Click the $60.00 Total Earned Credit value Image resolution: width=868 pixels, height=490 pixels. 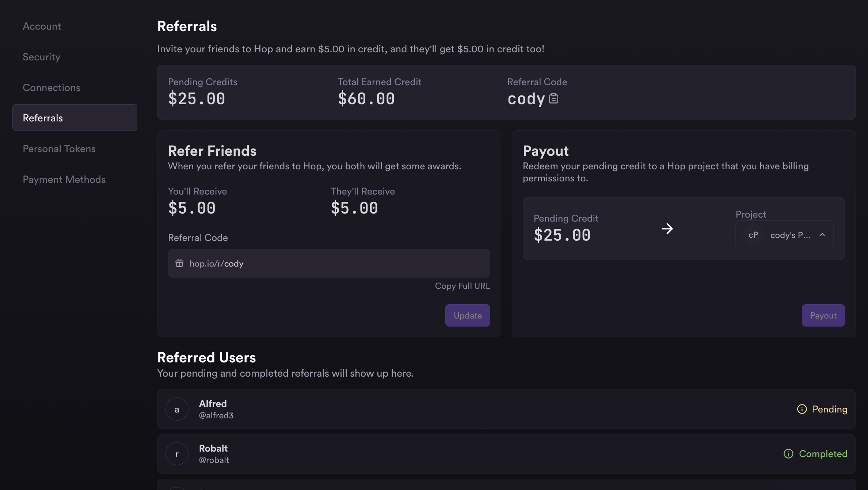(x=366, y=99)
